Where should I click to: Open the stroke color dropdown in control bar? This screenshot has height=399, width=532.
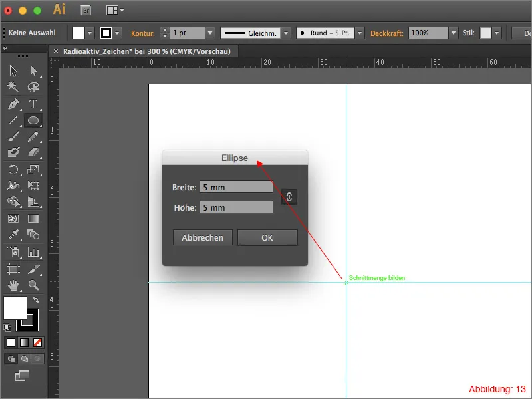(118, 33)
